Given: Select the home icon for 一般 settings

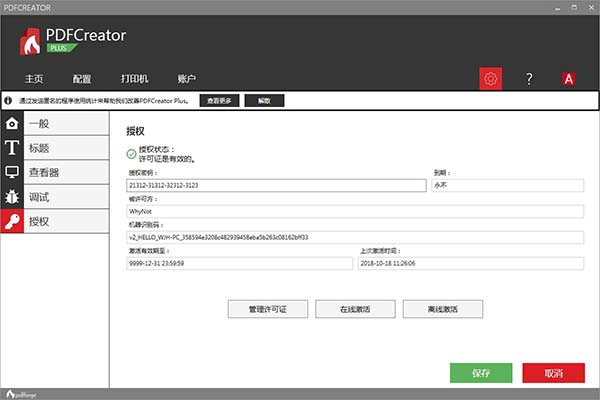Looking at the screenshot, I should click(12, 124).
